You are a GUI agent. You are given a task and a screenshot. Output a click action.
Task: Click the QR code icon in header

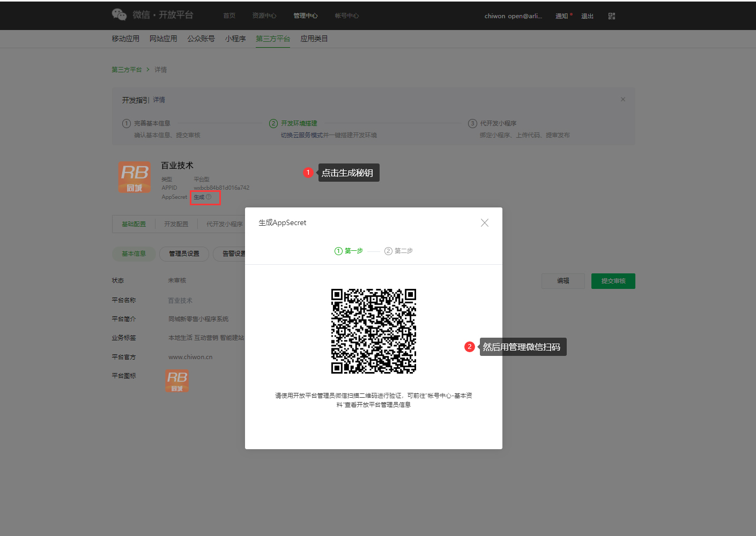(x=612, y=16)
